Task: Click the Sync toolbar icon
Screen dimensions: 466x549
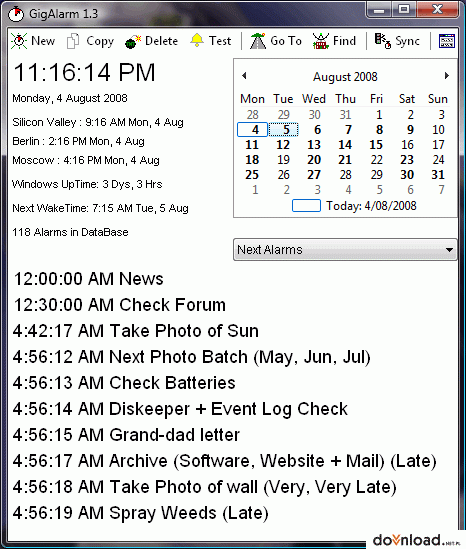Action: (x=382, y=41)
